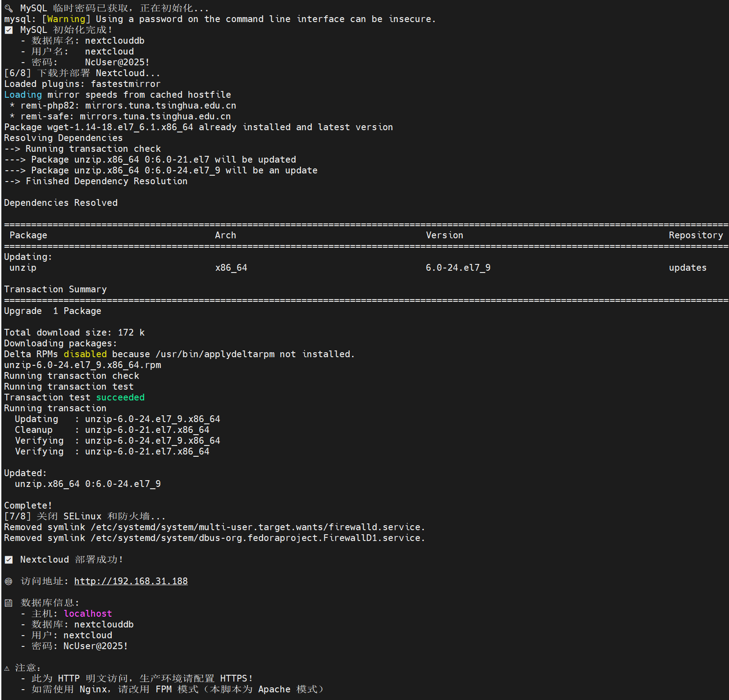
Task: Click the green "succeeded" word
Action: (x=120, y=397)
